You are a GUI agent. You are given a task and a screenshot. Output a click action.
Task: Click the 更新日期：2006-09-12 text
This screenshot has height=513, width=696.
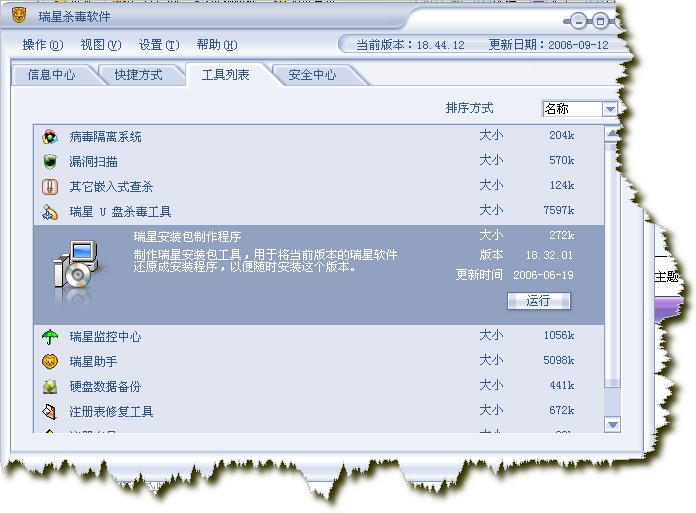coord(549,45)
